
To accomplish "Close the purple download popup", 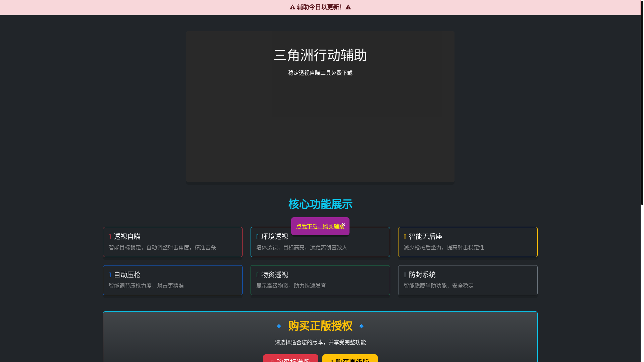I will coord(343,225).
